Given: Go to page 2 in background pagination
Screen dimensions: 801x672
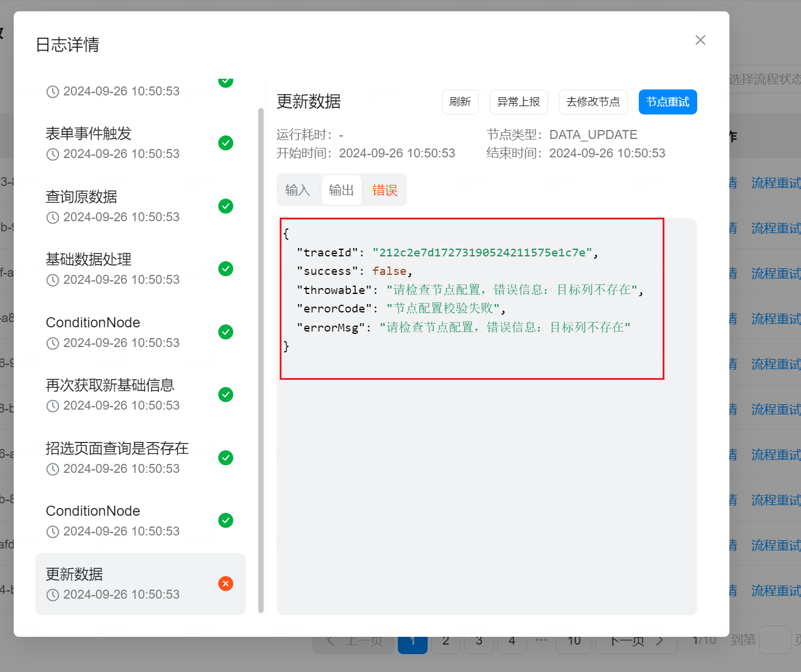Looking at the screenshot, I should 446,640.
